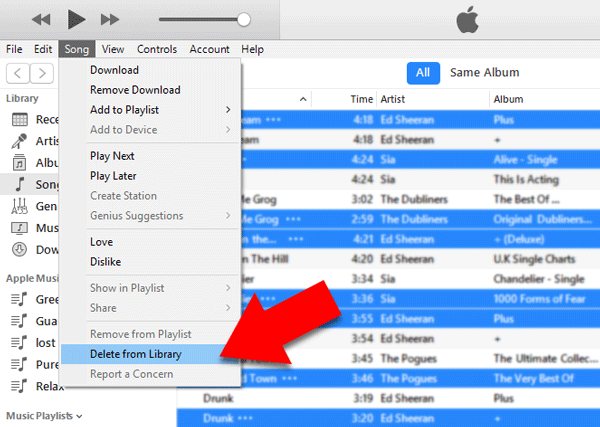Click the 'Chandelier - Single' album cell

coord(539,279)
